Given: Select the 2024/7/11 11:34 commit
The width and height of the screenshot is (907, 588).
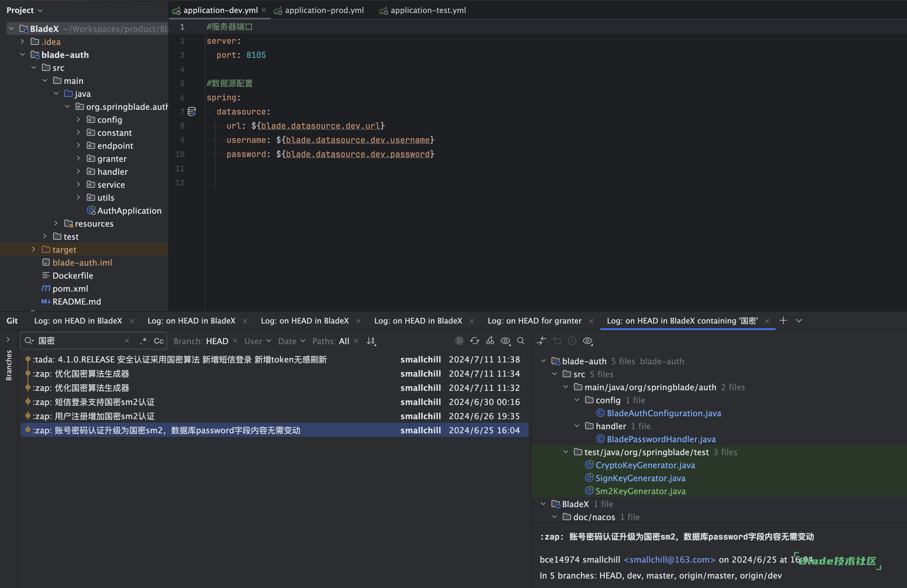Looking at the screenshot, I should point(274,373).
